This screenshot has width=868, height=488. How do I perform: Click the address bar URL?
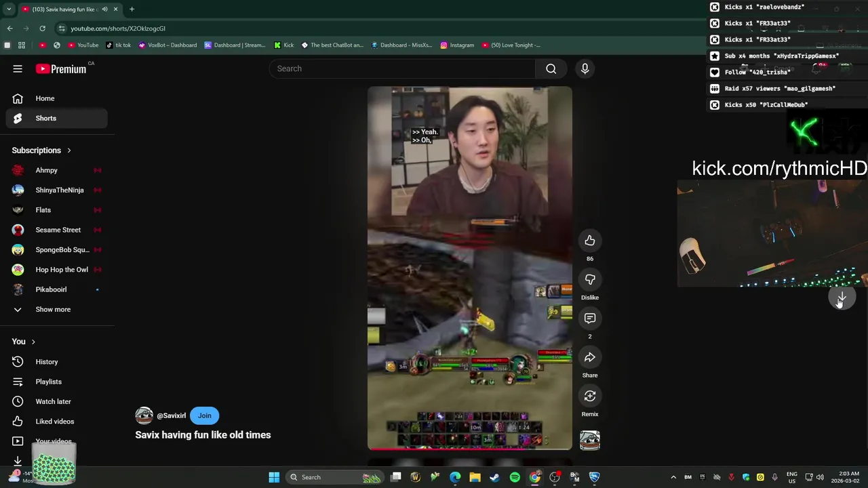[118, 28]
